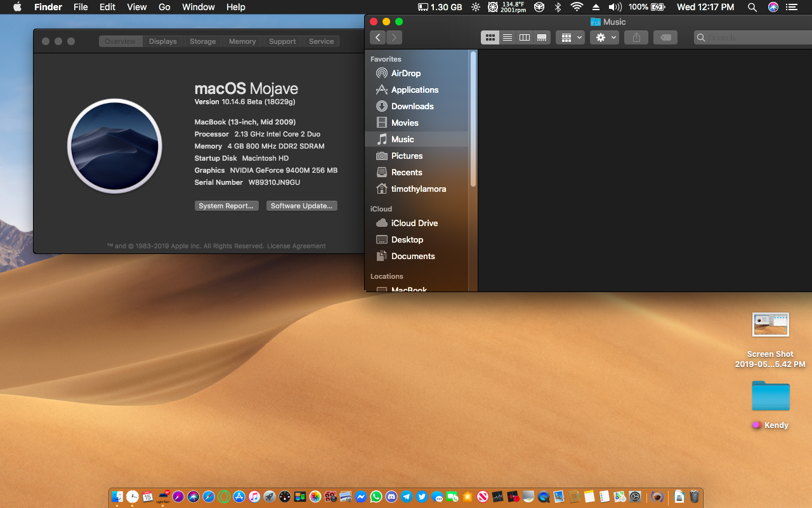This screenshot has width=812, height=508.
Task: Click the 1.30 GB memory status item
Action: pyautogui.click(x=440, y=7)
